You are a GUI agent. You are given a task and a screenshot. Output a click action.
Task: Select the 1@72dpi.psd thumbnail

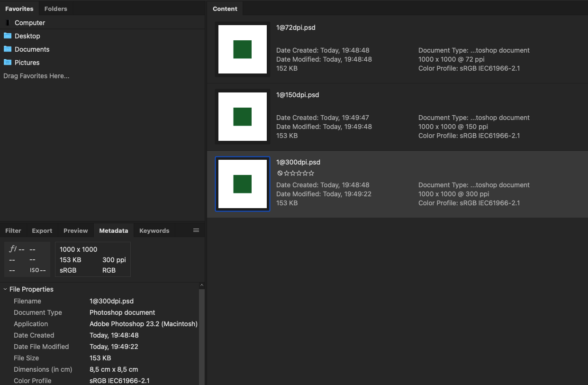coord(243,49)
